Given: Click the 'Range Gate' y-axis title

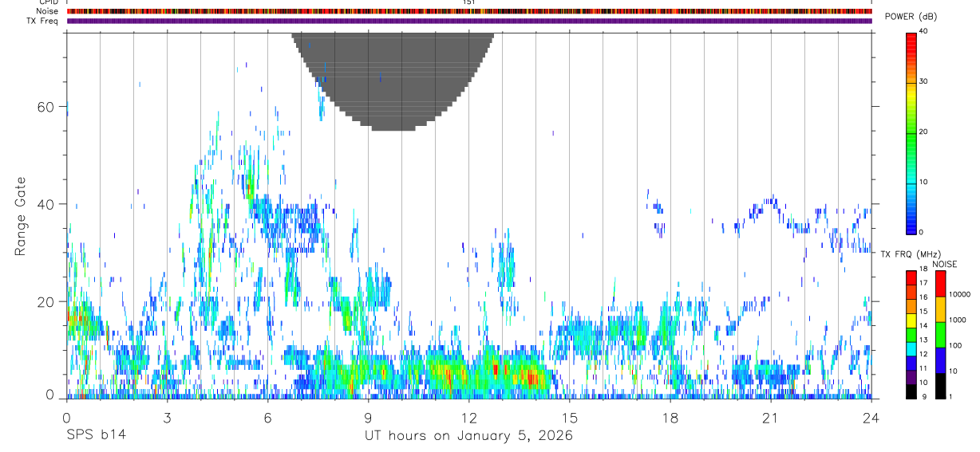Looking at the screenshot, I should [20, 215].
